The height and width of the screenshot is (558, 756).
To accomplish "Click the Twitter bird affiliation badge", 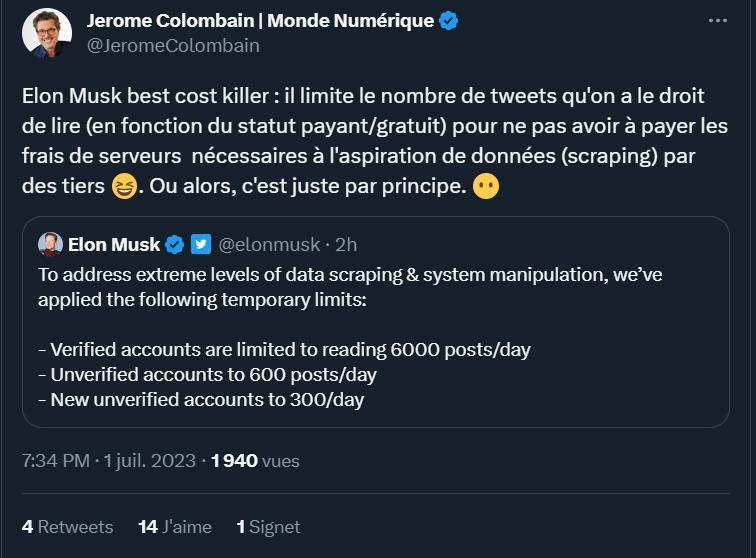I will coord(200,244).
